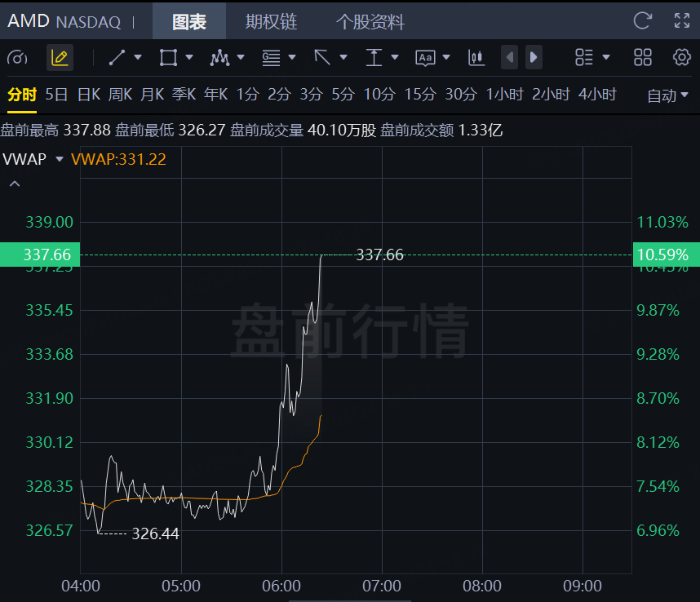Select the 月K timeframe
700x602 pixels.
pos(153,95)
